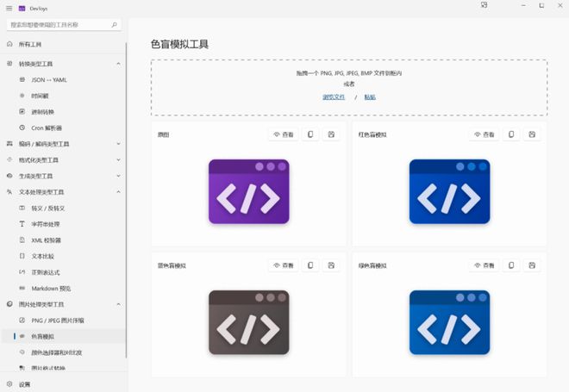Click the 绿色盲模拟 preview image
569x392 pixels.
[x=450, y=322]
